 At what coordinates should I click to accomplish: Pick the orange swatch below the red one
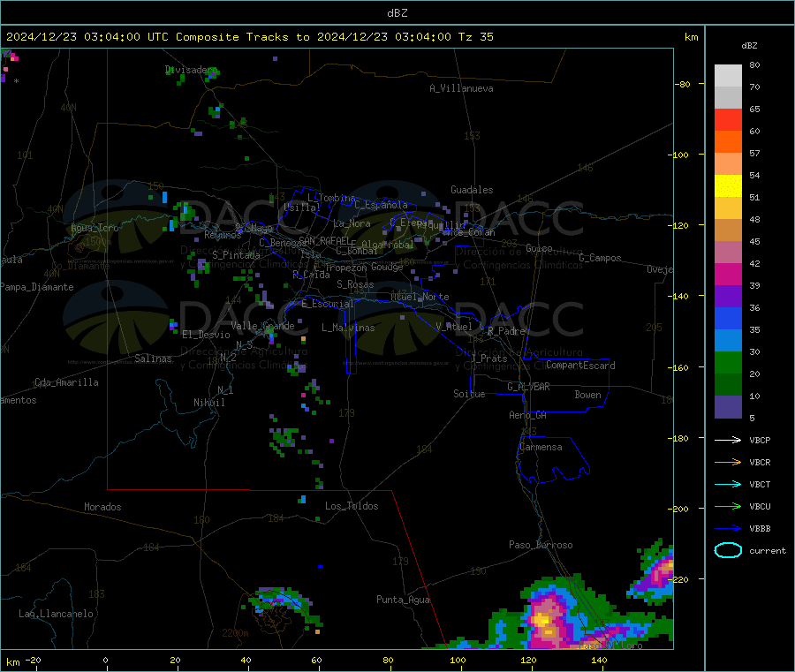click(728, 142)
